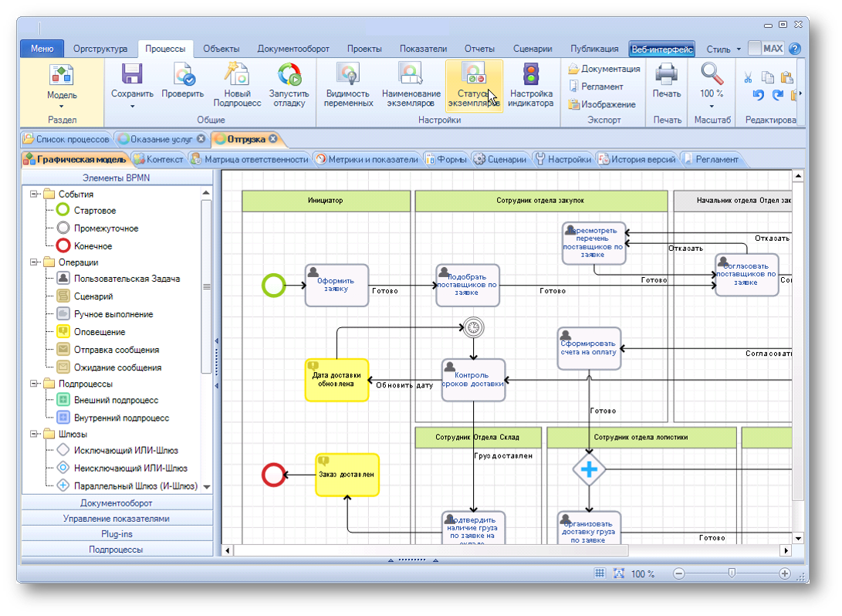Switch to Отчеты ribbon tab
This screenshot has width=842, height=616.
pyautogui.click(x=479, y=49)
